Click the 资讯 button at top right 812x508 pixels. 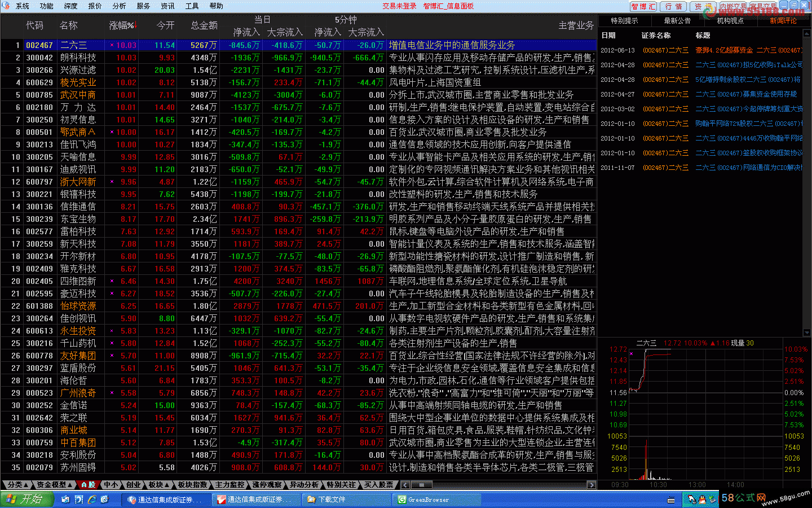703,6
